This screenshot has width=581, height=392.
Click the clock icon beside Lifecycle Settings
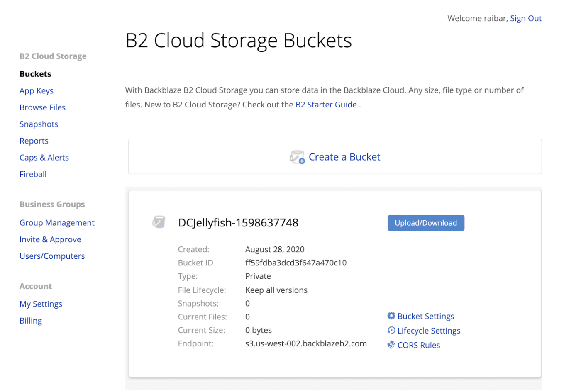(391, 330)
